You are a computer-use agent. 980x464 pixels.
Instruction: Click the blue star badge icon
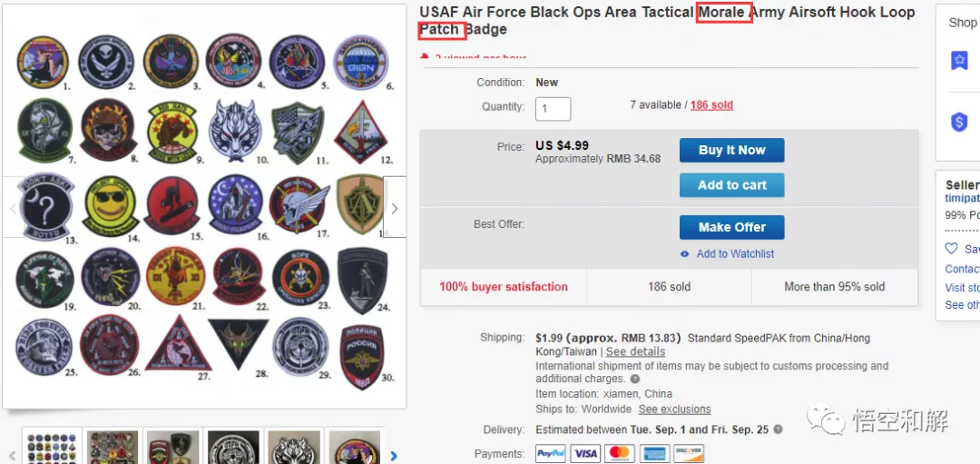point(959,61)
